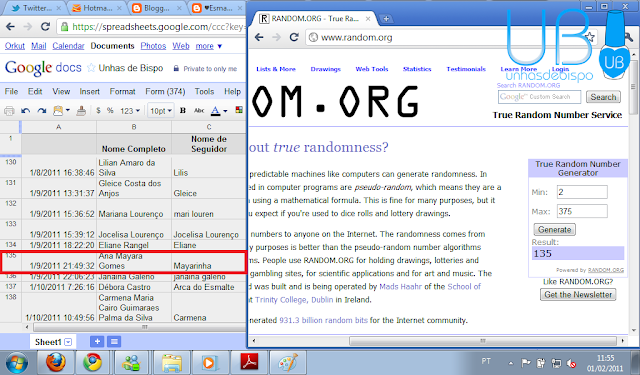
Task: Switch to the Hotmail browser tab
Action: [96, 8]
